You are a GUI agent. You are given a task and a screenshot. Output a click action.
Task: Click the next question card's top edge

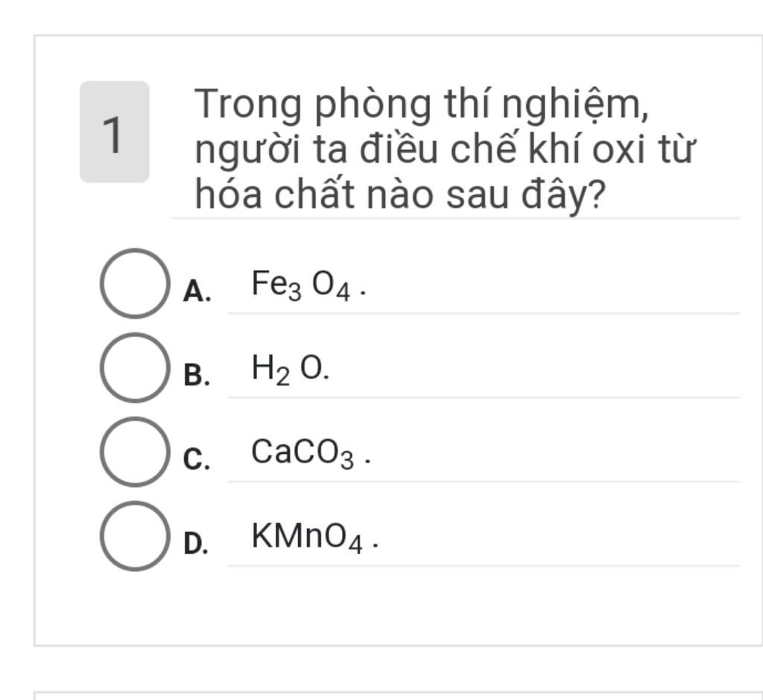(x=398, y=693)
